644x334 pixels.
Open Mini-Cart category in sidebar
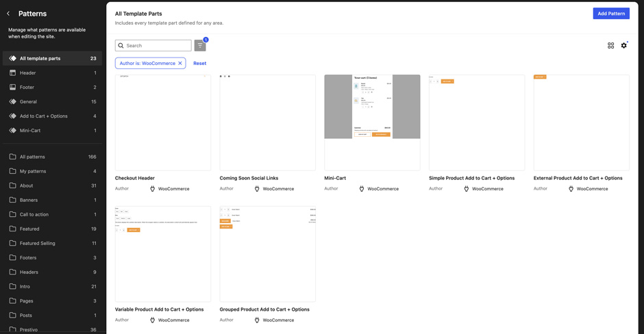coord(52,130)
